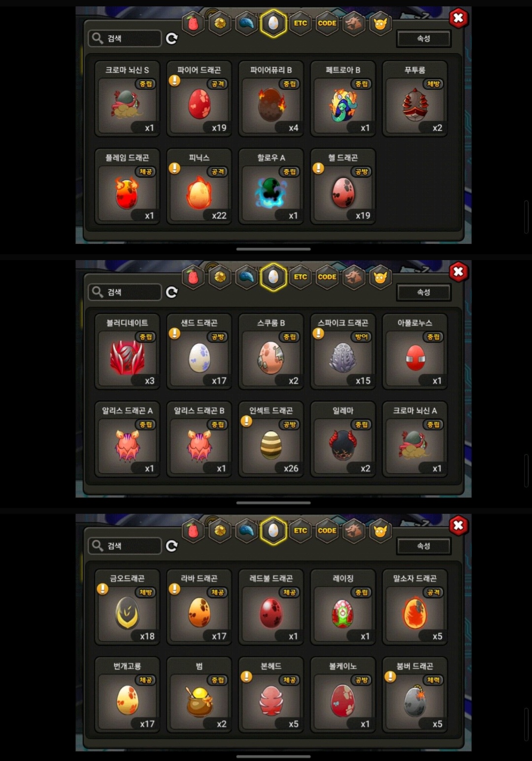Click the exclamation badge on 헬 드래곤
532x761 pixels.
tap(318, 168)
